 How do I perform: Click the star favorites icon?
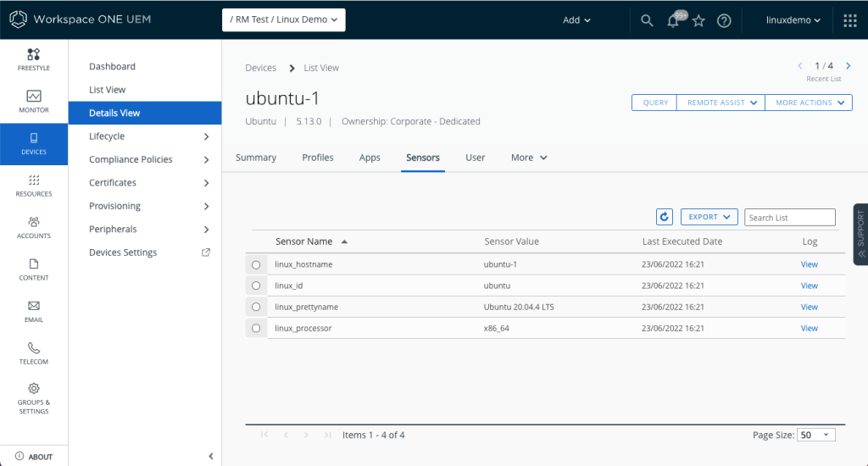698,20
